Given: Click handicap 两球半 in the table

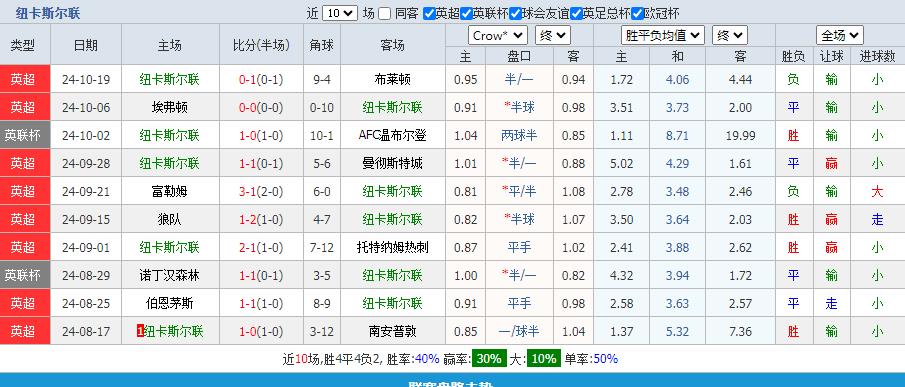Looking at the screenshot, I should pyautogui.click(x=519, y=136).
